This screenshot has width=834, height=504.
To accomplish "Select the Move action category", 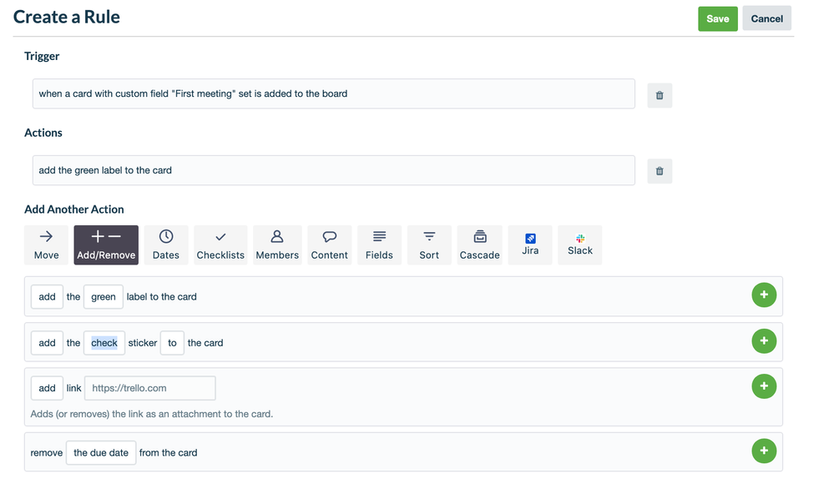I will [x=46, y=244].
